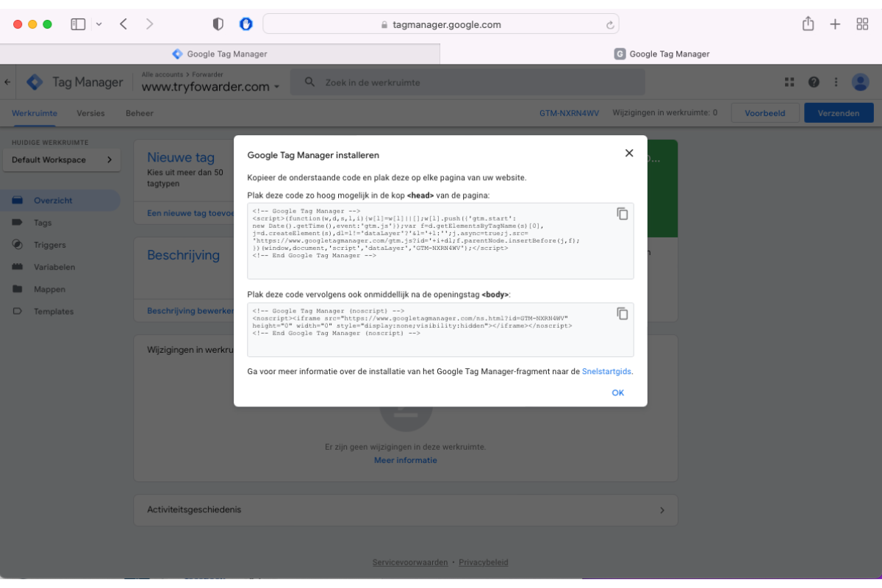Image resolution: width=882 pixels, height=588 pixels.
Task: Switch to the Beheer tab
Action: click(140, 113)
